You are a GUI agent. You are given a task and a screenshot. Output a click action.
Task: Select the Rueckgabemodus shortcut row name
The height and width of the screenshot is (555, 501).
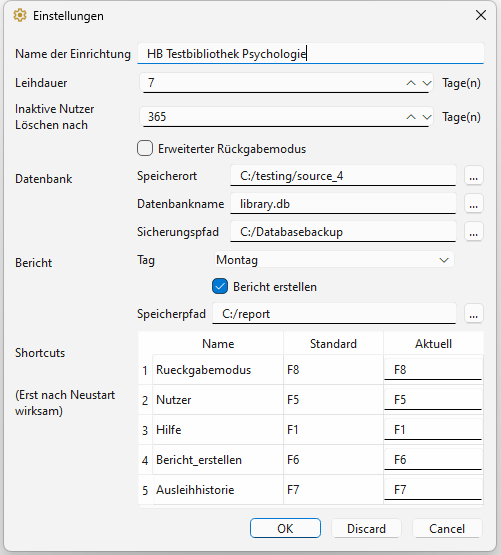pyautogui.click(x=218, y=370)
